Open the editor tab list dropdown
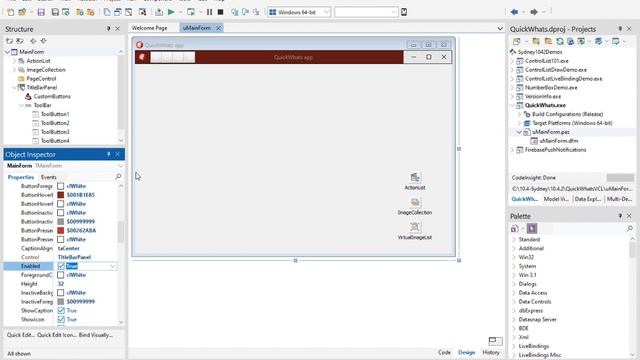The image size is (640, 360). click(x=500, y=29)
